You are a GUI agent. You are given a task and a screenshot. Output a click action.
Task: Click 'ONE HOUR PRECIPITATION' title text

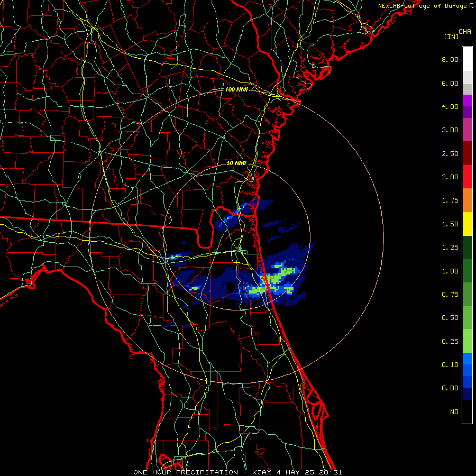click(186, 472)
